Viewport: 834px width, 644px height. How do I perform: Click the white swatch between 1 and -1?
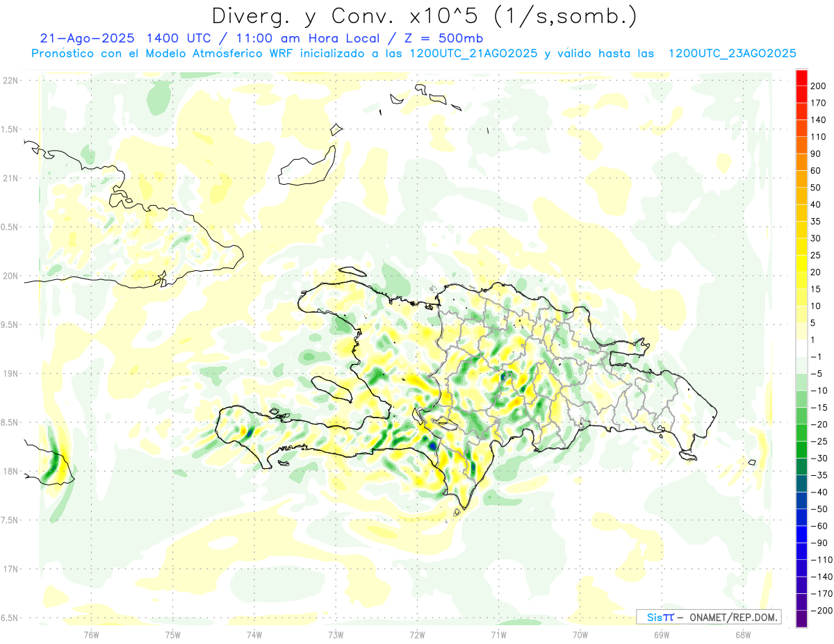point(801,348)
